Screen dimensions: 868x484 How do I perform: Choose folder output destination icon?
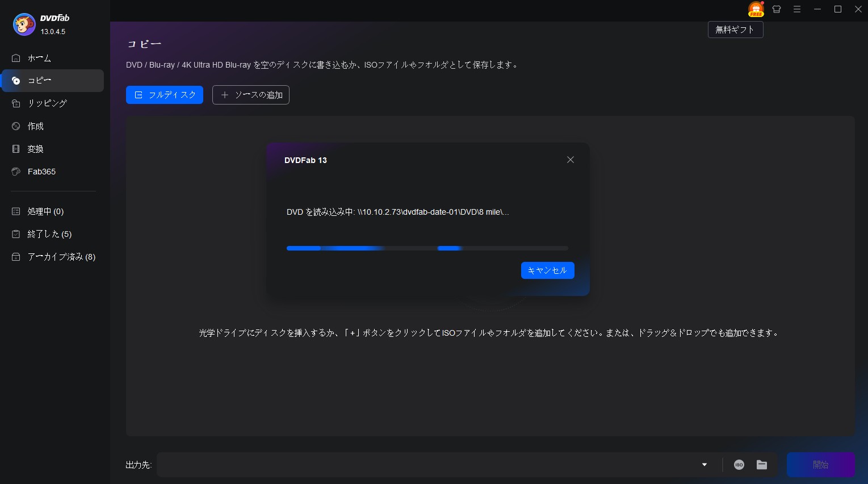(x=762, y=465)
